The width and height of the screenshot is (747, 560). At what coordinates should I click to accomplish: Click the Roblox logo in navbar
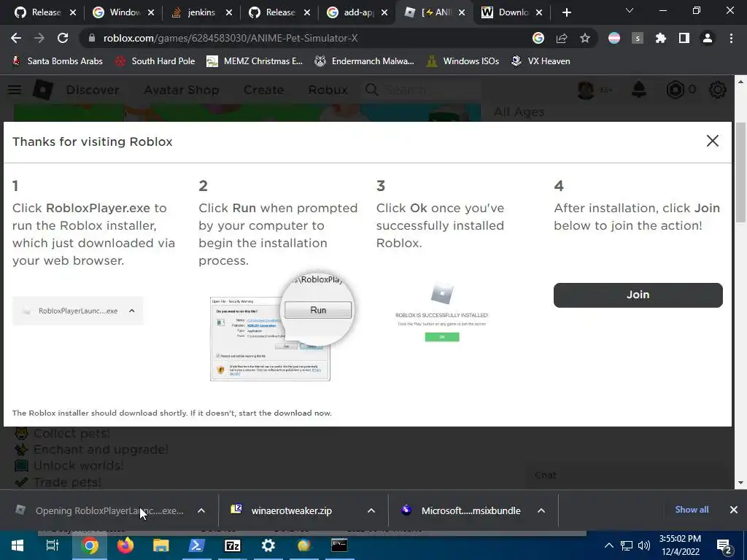[42, 90]
